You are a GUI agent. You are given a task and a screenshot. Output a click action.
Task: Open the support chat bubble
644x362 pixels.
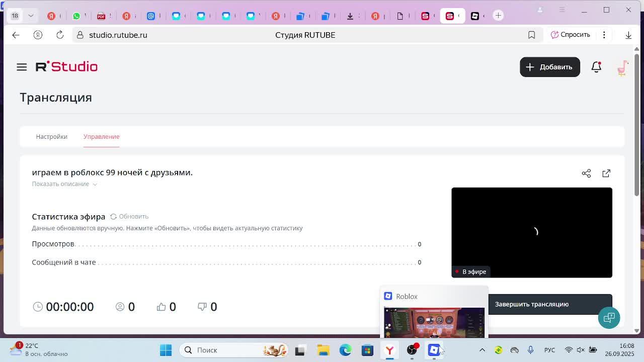click(x=609, y=318)
